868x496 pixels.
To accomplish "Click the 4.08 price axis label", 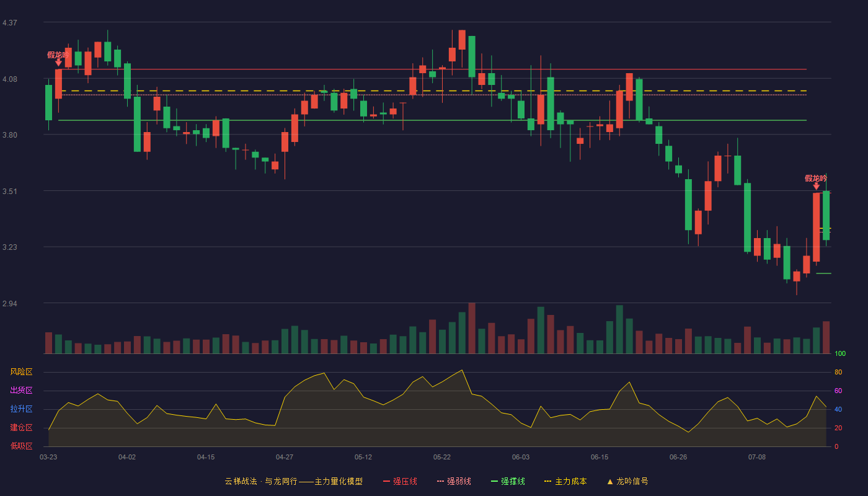I will coord(10,79).
